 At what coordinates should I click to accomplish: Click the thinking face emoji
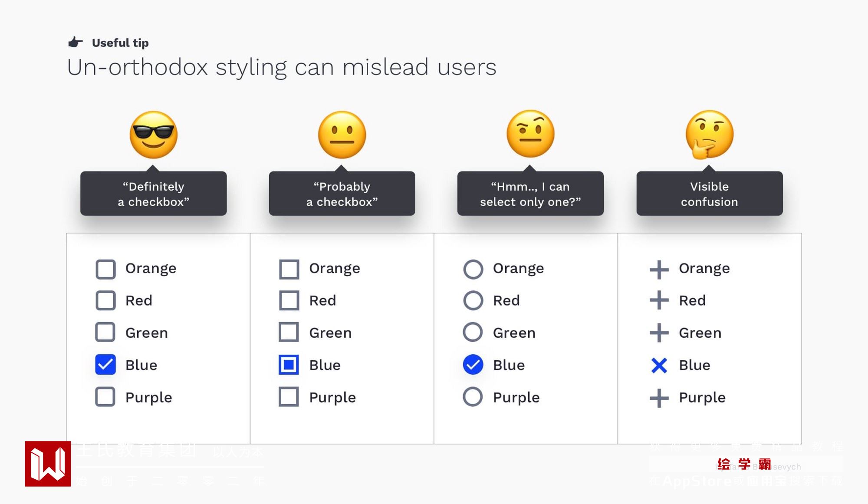[709, 135]
